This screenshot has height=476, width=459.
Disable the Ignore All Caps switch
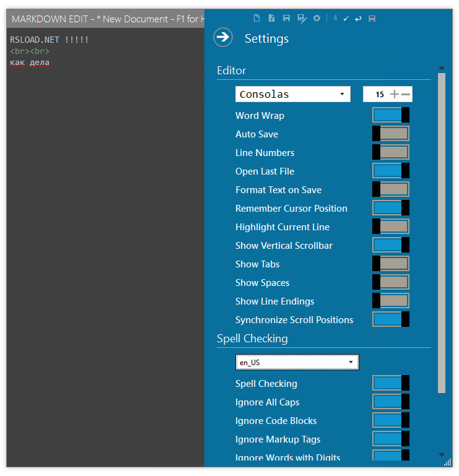pos(391,402)
